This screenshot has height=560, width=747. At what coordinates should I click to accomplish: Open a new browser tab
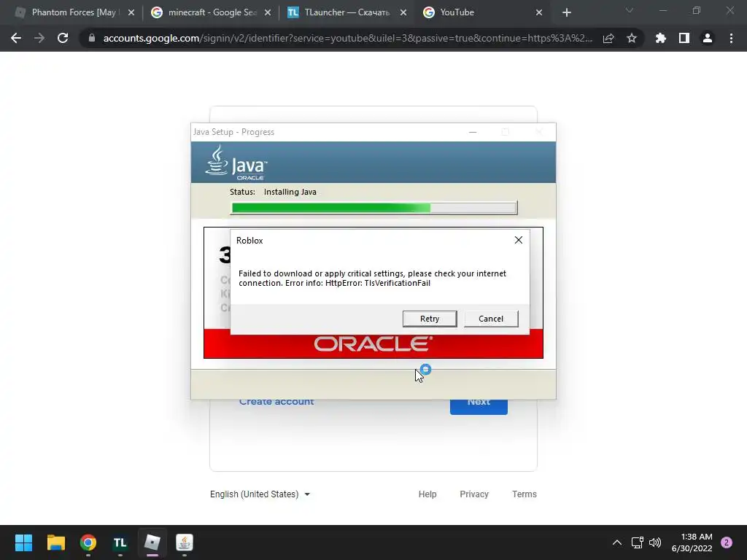(566, 13)
